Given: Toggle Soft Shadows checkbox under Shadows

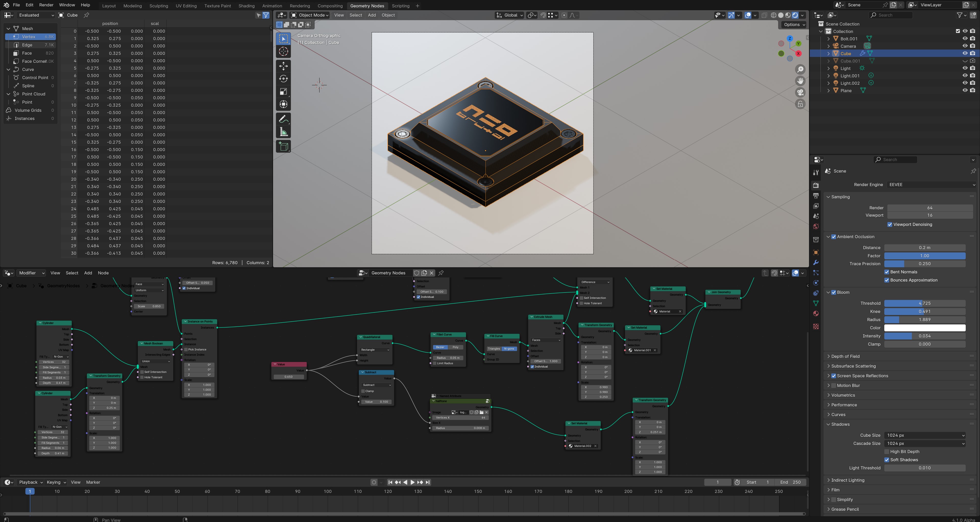Looking at the screenshot, I should [887, 460].
